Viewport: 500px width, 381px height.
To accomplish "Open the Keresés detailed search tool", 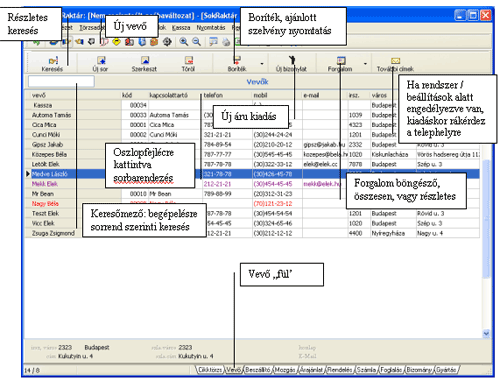I will [x=52, y=64].
